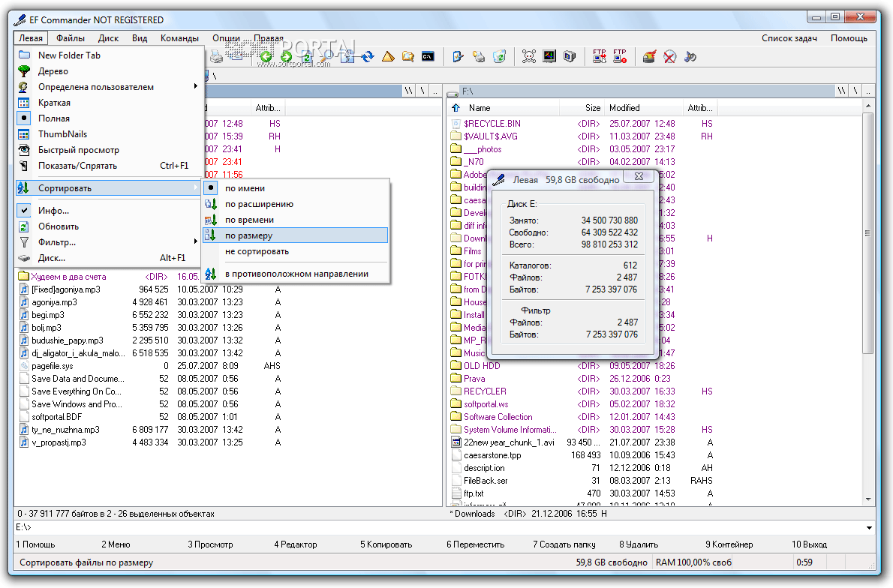Select the Полная full view option

click(x=108, y=118)
